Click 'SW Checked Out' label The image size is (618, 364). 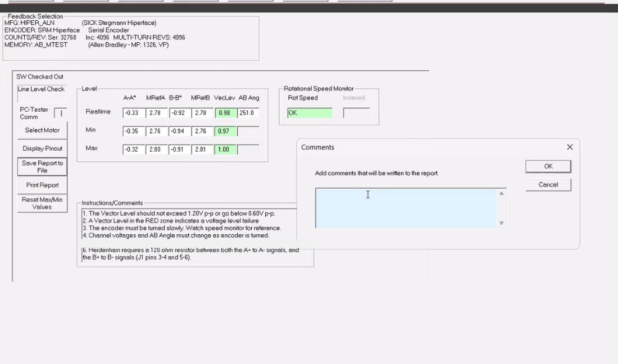pos(40,77)
